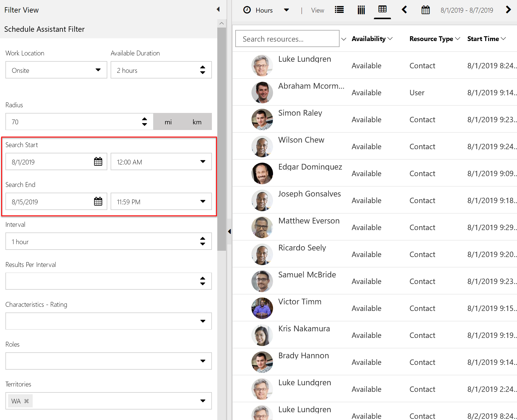Open the Search End date calendar picker
Image resolution: width=517 pixels, height=420 pixels.
(x=98, y=202)
